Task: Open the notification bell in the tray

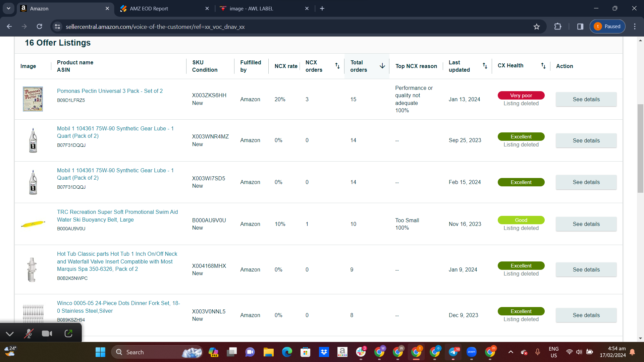Action: 632,352
